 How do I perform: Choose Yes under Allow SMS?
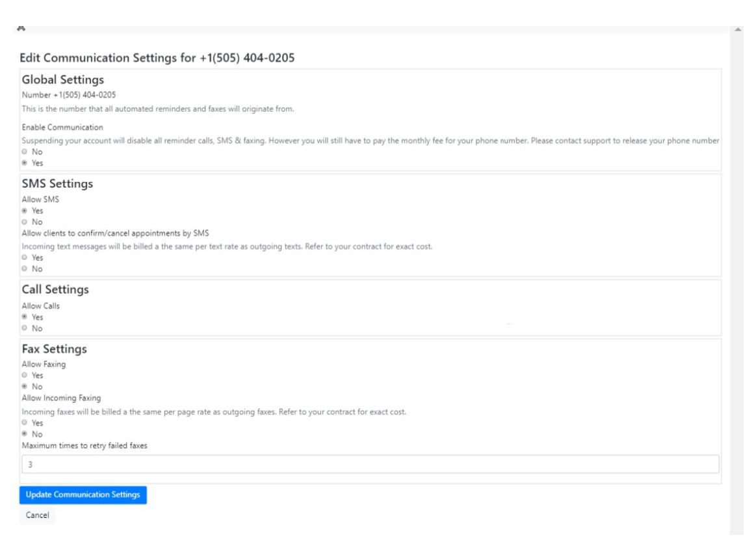tap(25, 211)
